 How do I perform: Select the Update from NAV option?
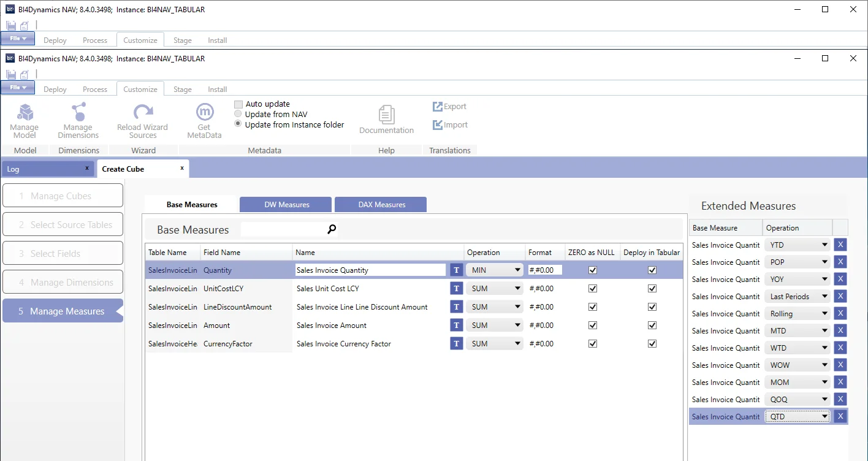(x=238, y=114)
